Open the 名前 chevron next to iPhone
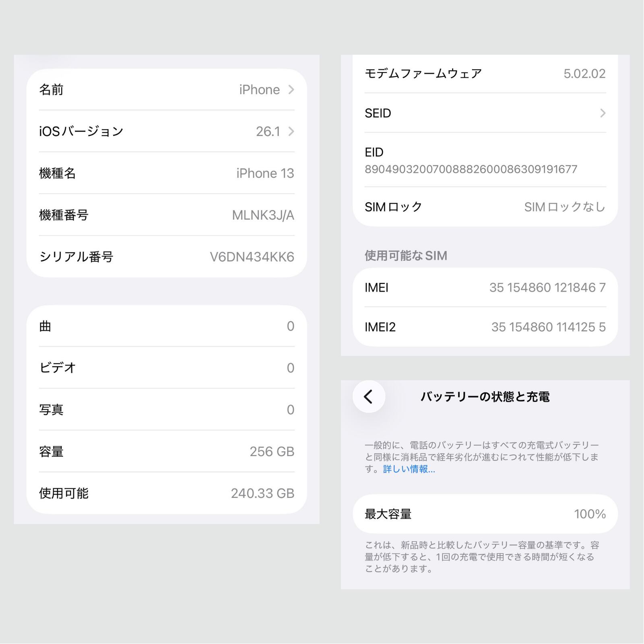The image size is (644, 644). coord(291,90)
